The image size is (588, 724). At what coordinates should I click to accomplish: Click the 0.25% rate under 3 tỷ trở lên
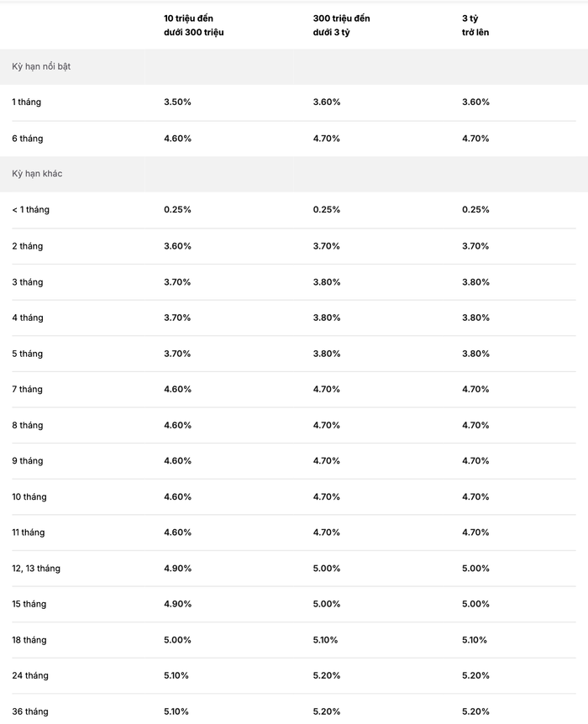click(x=475, y=210)
